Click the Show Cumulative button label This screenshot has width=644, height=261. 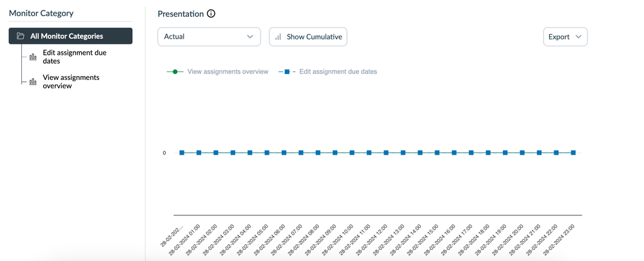[x=315, y=37]
